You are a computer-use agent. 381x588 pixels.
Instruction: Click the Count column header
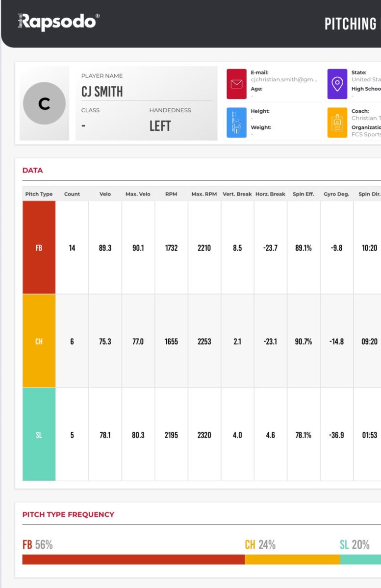point(72,194)
